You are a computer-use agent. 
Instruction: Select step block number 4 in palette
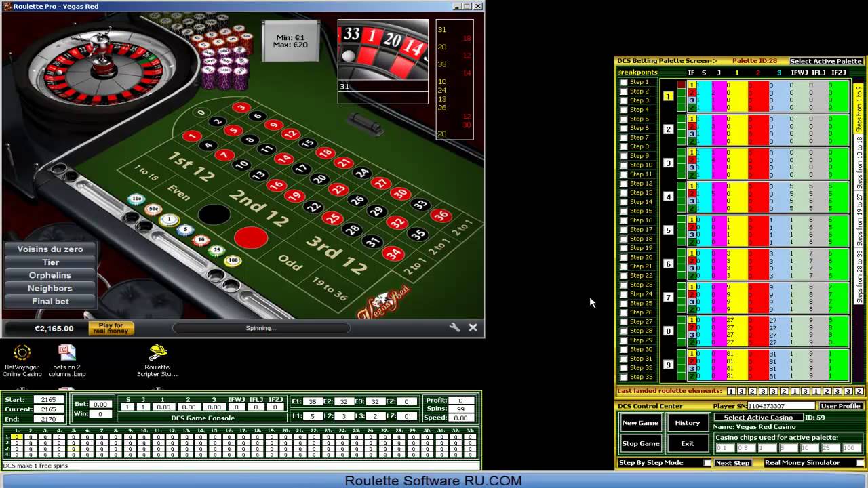click(x=668, y=197)
